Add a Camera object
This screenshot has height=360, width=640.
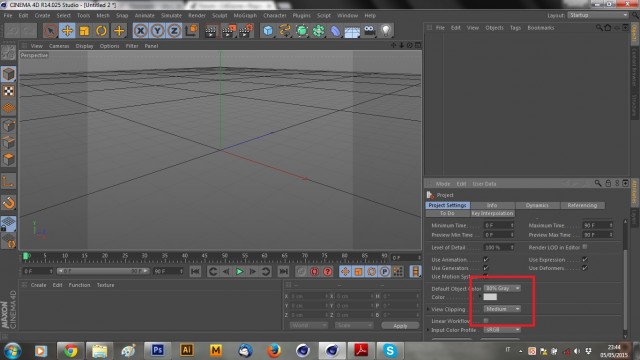point(369,31)
